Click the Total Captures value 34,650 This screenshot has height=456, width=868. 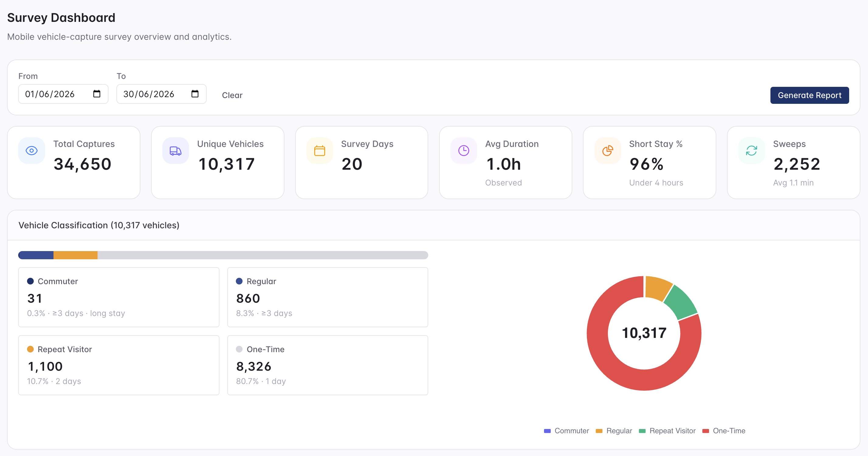[x=83, y=164]
